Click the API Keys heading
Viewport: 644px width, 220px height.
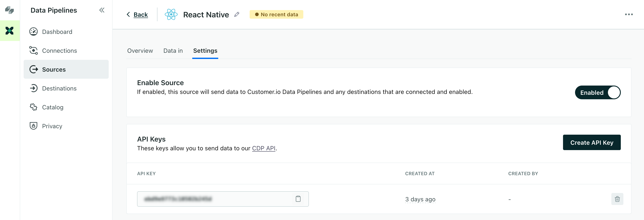(151, 139)
